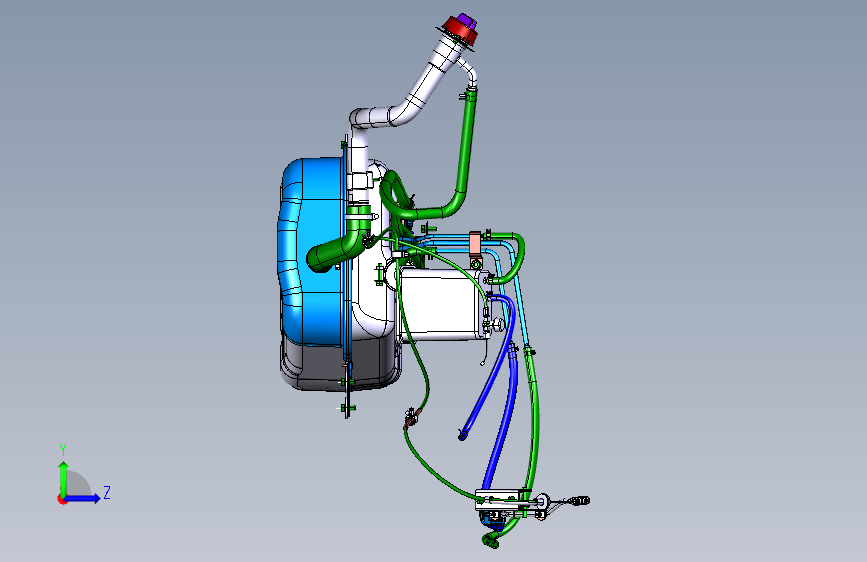
Task: Click the Y label on the triad
Action: [x=63, y=450]
